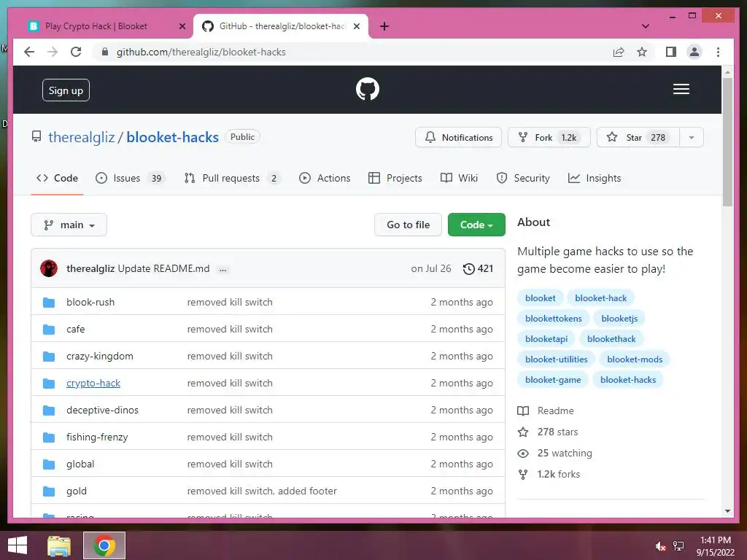Click the Chrome icon in the taskbar
The image size is (747, 560).
tap(104, 545)
